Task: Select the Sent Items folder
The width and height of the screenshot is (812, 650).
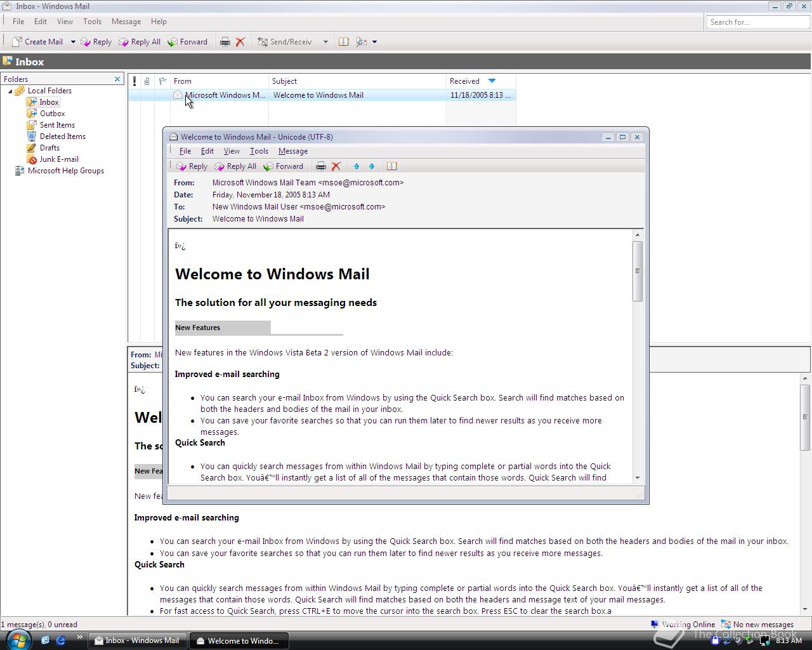Action: (57, 125)
